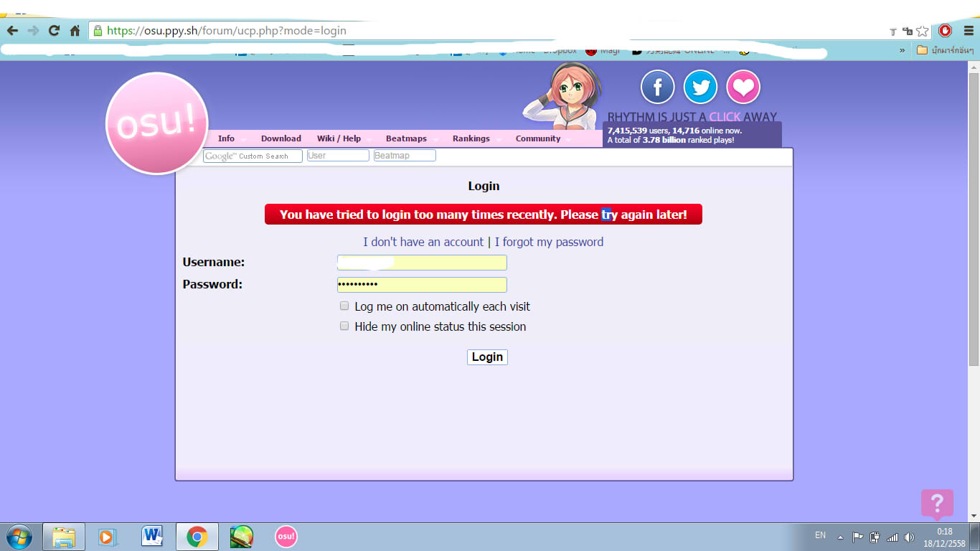980x551 pixels.
Task: Click the red too many times error banner
Action: coord(484,215)
